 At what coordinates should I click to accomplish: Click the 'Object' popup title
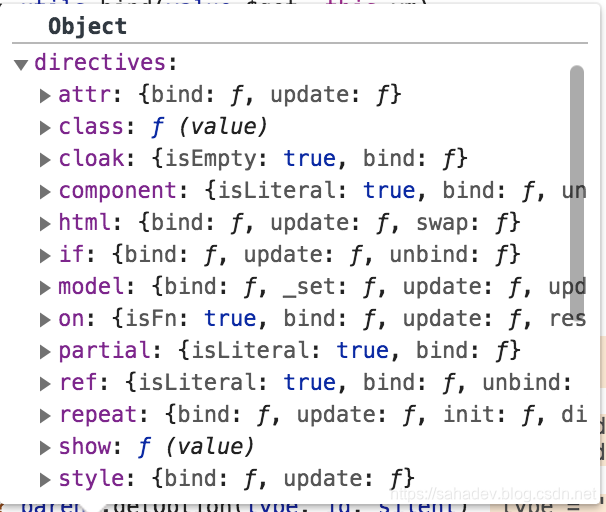(x=87, y=27)
